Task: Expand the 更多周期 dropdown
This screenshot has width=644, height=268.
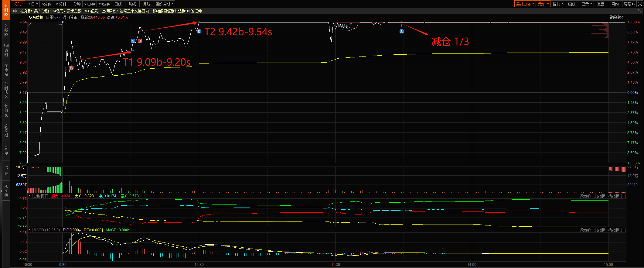Action: click(x=165, y=4)
